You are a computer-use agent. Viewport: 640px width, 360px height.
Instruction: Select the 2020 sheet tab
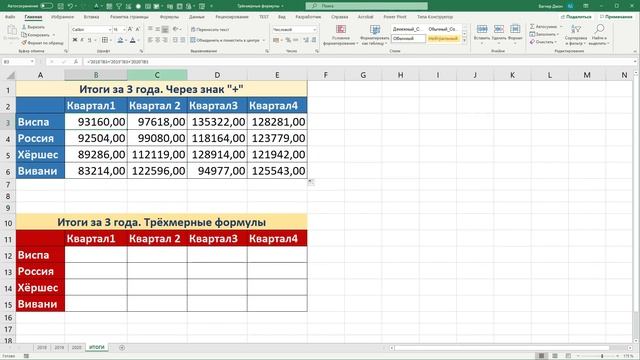click(x=76, y=347)
